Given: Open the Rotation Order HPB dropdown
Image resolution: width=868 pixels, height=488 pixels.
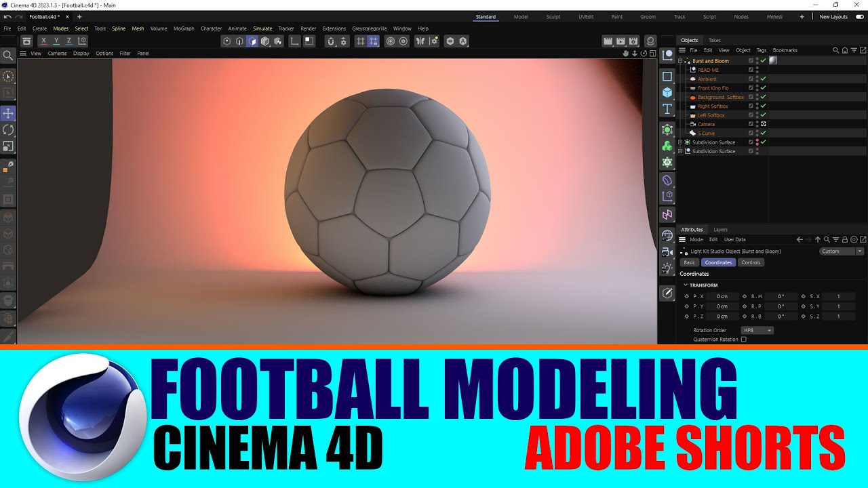Looking at the screenshot, I should [x=757, y=330].
